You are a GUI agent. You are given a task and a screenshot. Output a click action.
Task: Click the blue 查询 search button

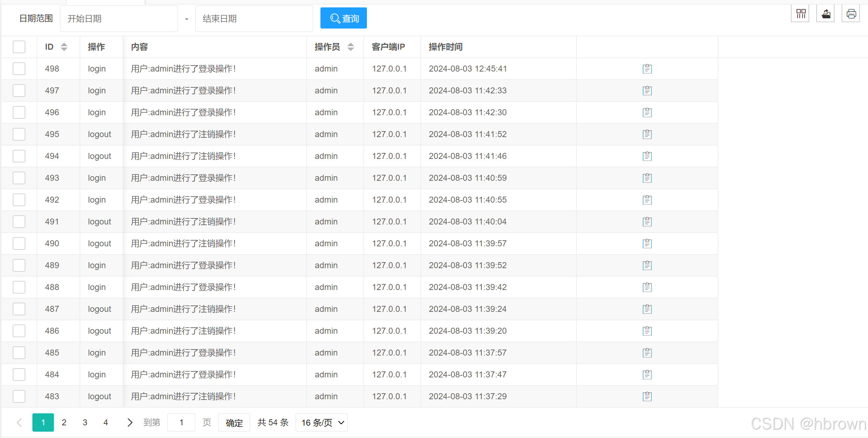344,18
